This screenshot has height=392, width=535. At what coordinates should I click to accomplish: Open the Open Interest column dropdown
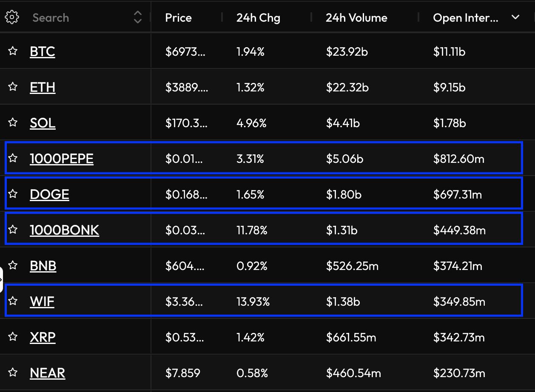[x=515, y=17]
